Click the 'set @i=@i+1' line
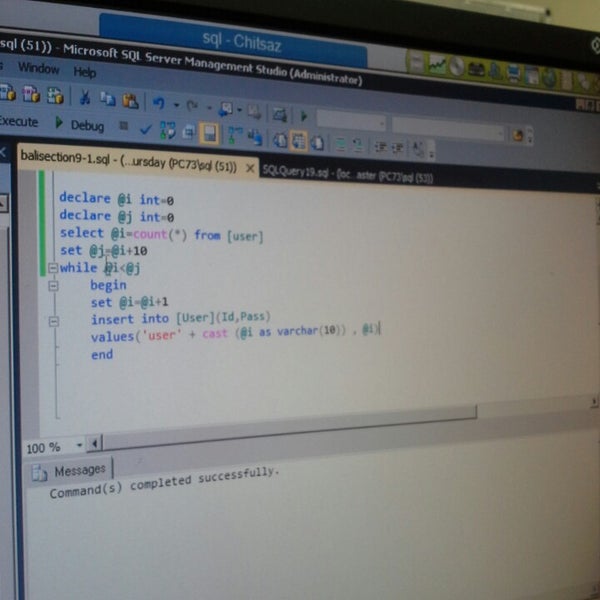600x600 pixels. click(x=129, y=302)
